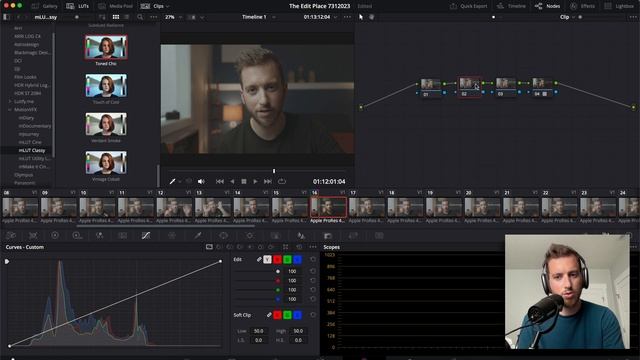Open the viewer zoom 27% dropdown
The height and width of the screenshot is (360, 640).
click(x=180, y=17)
